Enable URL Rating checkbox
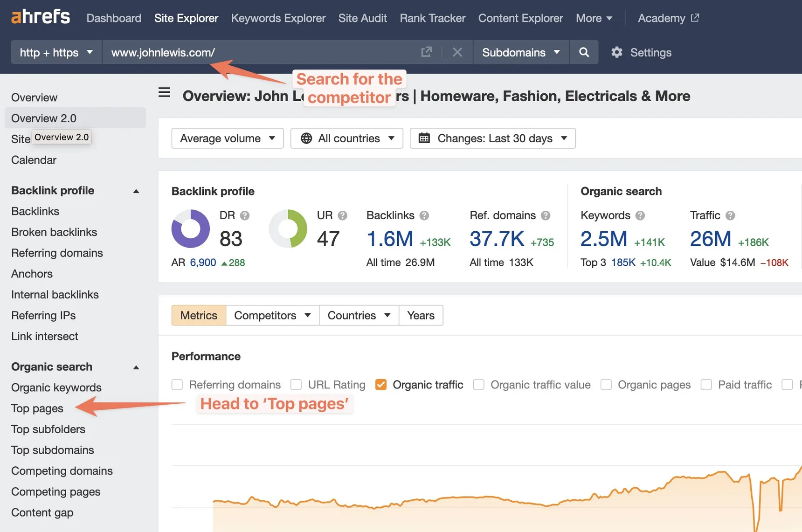The width and height of the screenshot is (802, 532). coord(296,385)
